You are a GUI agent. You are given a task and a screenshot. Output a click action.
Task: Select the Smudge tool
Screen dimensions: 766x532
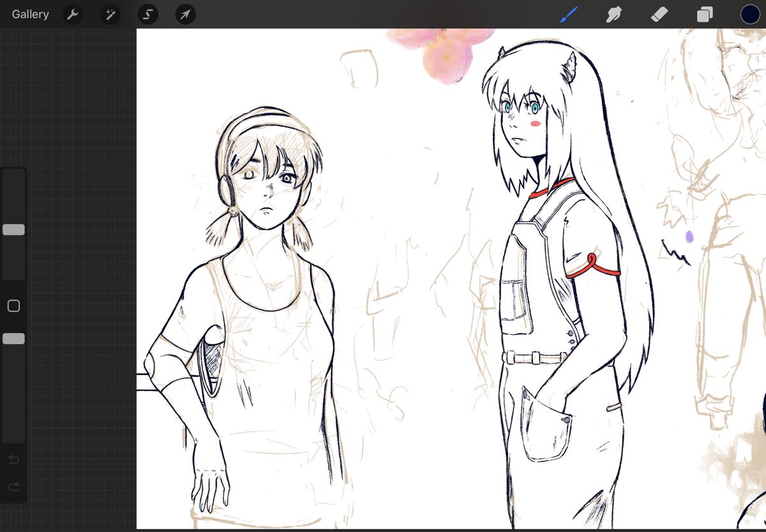[613, 14]
